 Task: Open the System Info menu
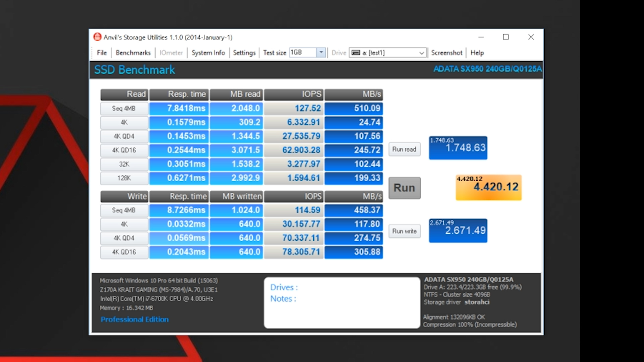(x=208, y=53)
